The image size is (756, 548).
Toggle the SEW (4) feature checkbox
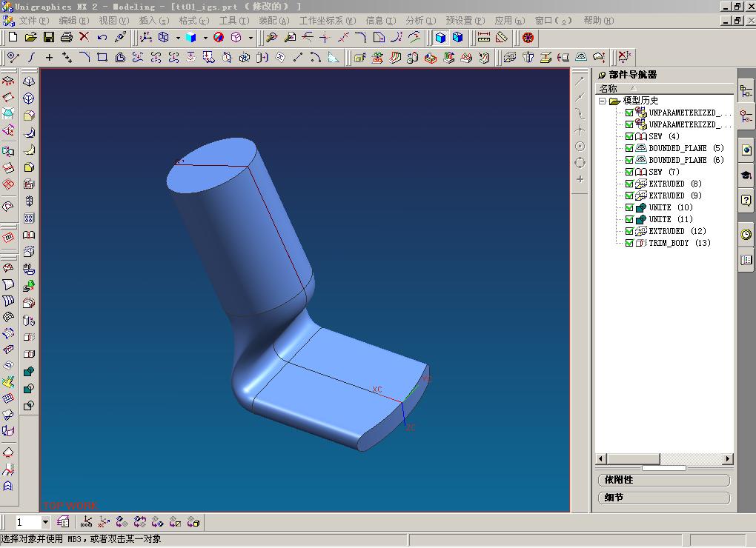[629, 136]
